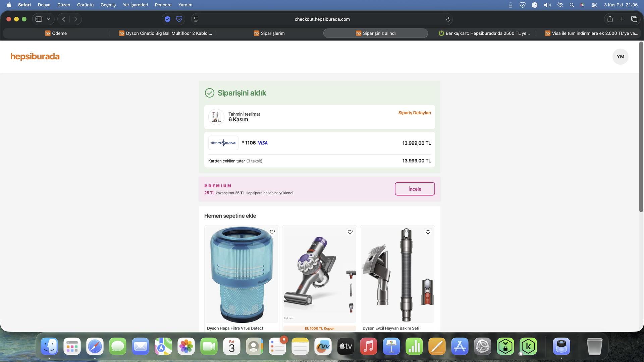
Task: Toggle the Safari sidebar icon
Action: [39, 19]
